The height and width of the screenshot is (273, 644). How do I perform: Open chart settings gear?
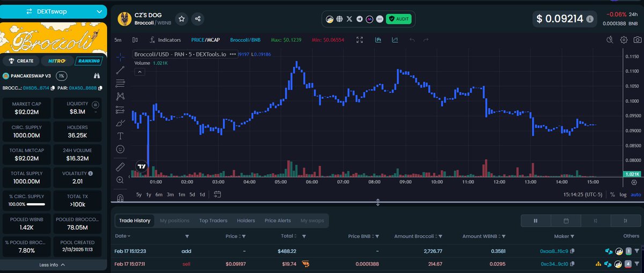624,40
